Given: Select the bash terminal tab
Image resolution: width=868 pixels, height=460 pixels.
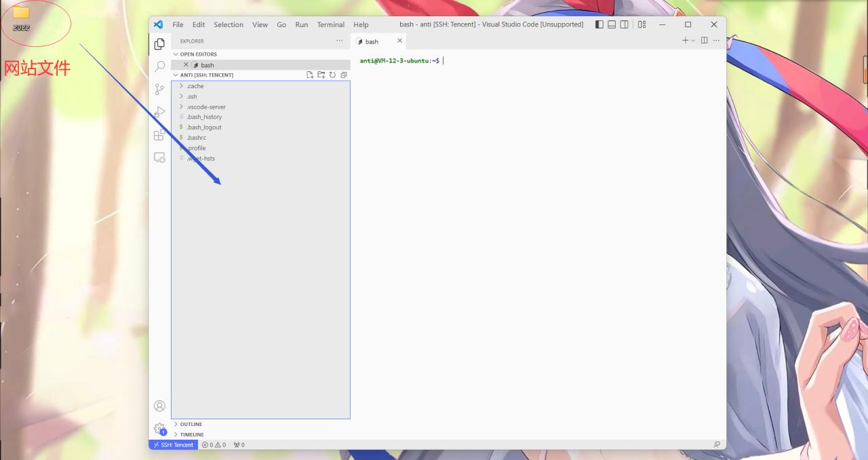Looking at the screenshot, I should point(379,41).
